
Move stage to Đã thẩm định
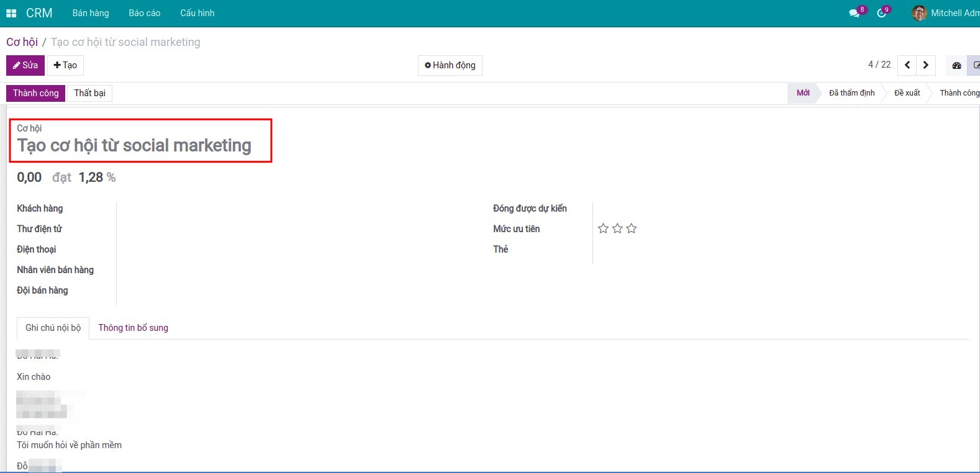coord(851,93)
